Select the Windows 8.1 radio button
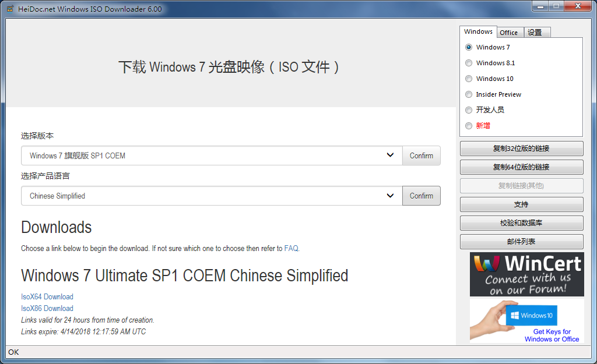 coord(469,63)
